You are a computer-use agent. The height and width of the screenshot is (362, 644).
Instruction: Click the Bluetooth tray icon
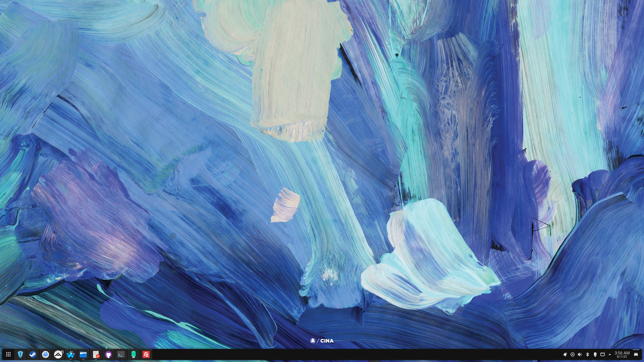click(x=587, y=354)
